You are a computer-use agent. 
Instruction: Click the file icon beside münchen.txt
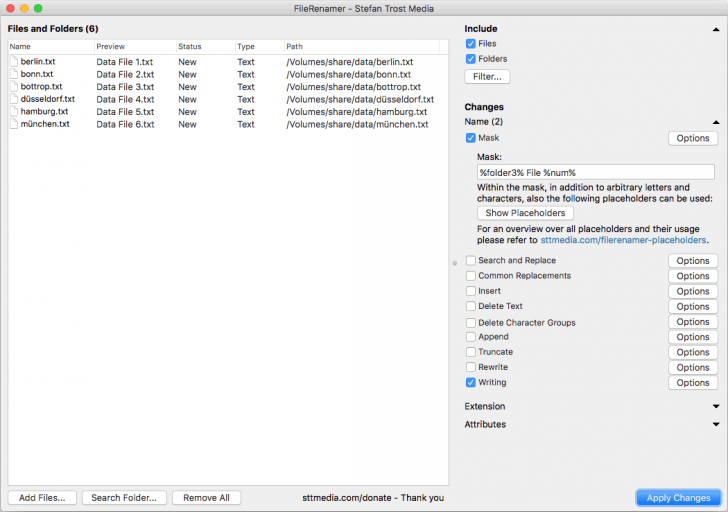point(14,124)
